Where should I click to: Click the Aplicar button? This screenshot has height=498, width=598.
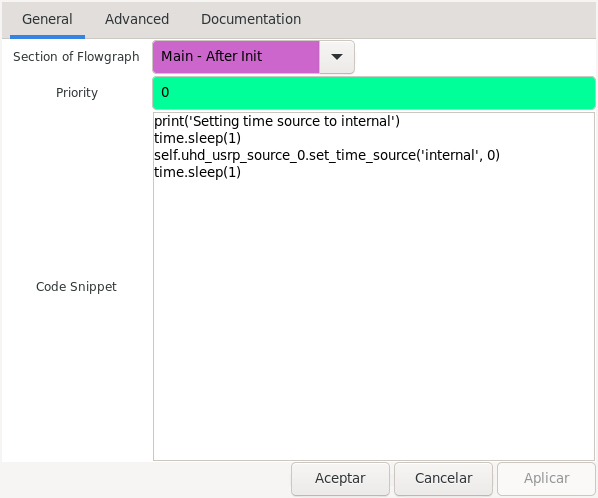point(547,478)
